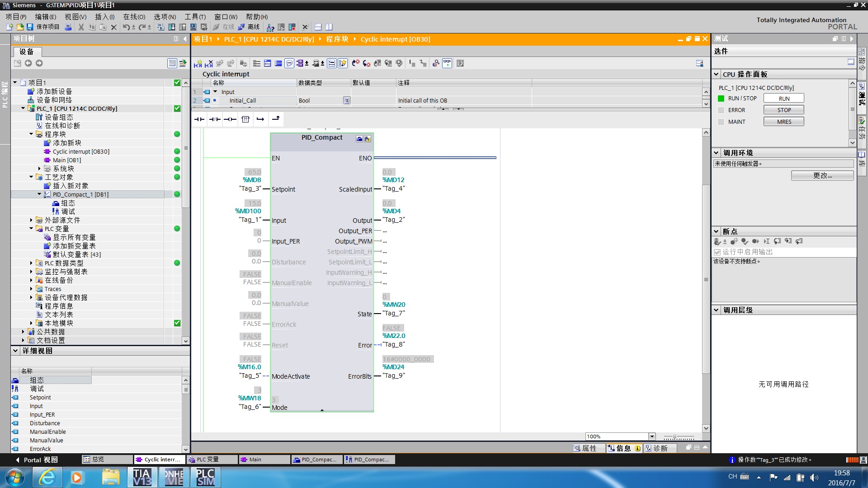This screenshot has width=868, height=488.
Task: Click the Print icon in toolbar
Action: pyautogui.click(x=68, y=27)
